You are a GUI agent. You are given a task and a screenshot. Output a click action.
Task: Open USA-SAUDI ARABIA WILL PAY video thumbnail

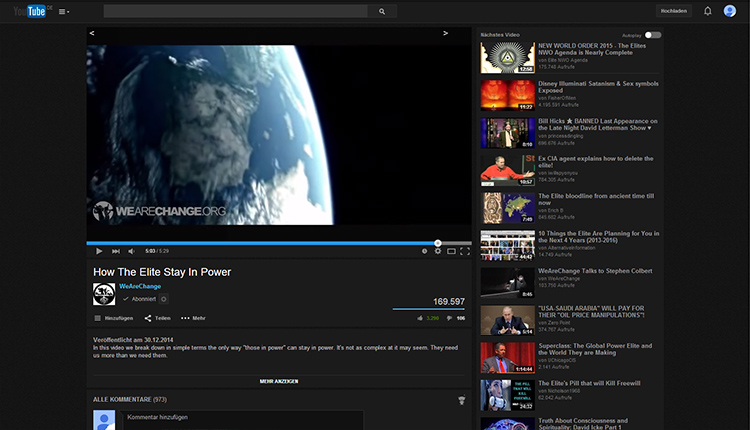pos(507,320)
